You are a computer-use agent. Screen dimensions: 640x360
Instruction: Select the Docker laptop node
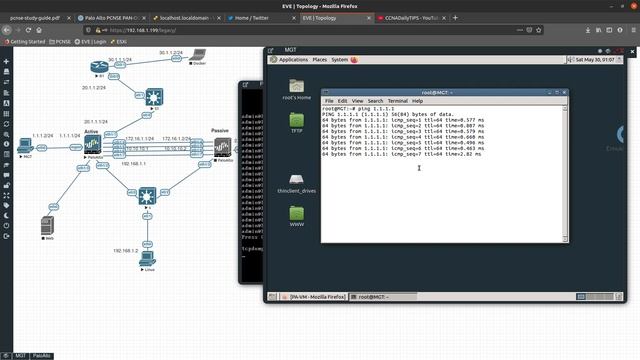pos(198,55)
